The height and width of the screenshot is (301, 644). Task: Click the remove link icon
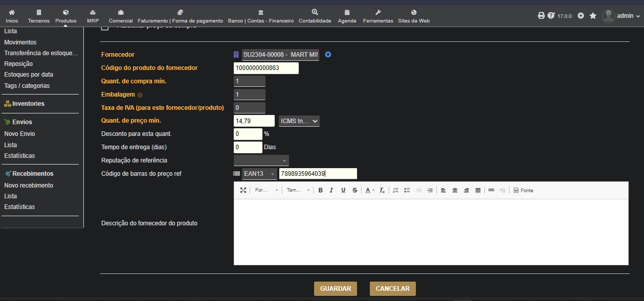click(503, 190)
